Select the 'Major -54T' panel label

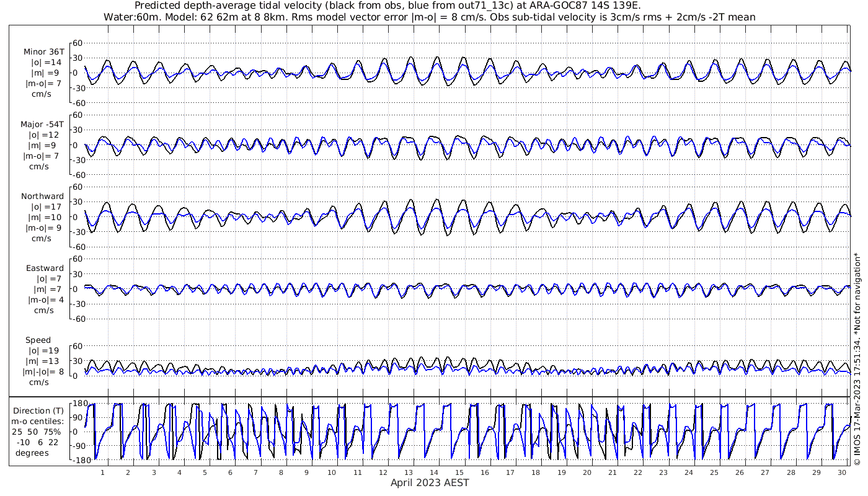coord(42,124)
